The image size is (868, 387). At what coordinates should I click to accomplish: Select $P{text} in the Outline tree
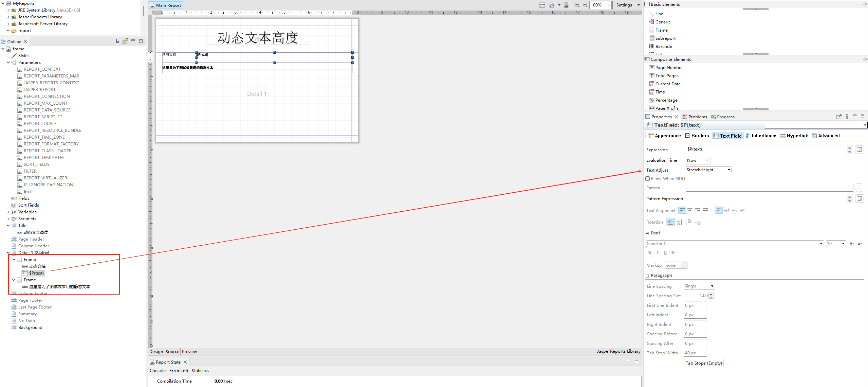36,273
